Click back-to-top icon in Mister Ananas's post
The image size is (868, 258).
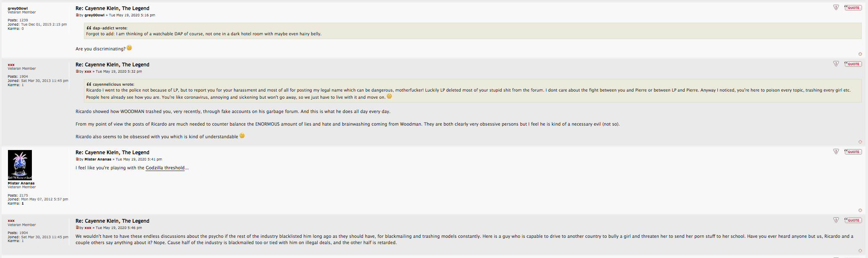pos(860,210)
